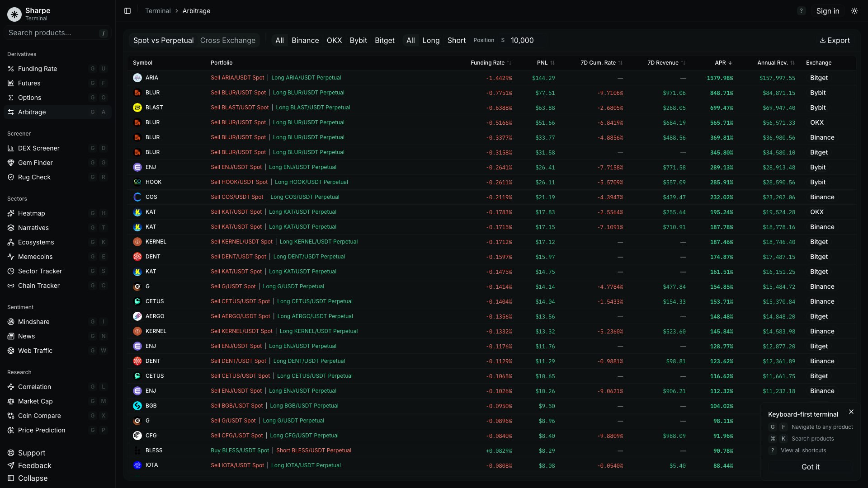Click the Sharpe Terminal logo
Viewport: 868px width, 488px height.
pyautogui.click(x=14, y=14)
